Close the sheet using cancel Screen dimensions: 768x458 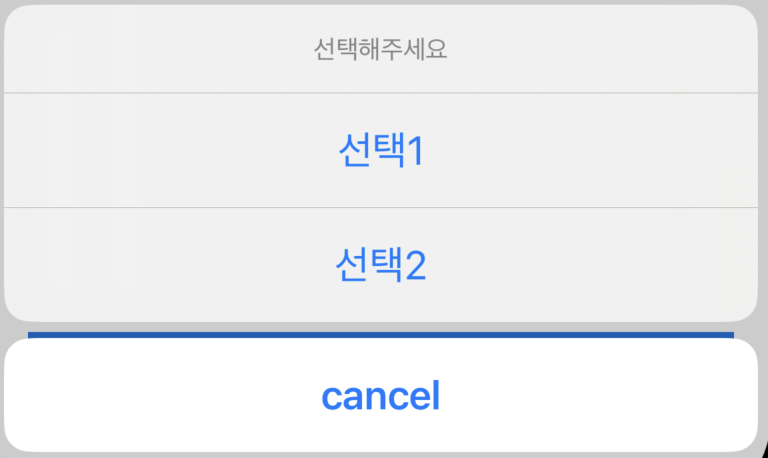pos(380,396)
